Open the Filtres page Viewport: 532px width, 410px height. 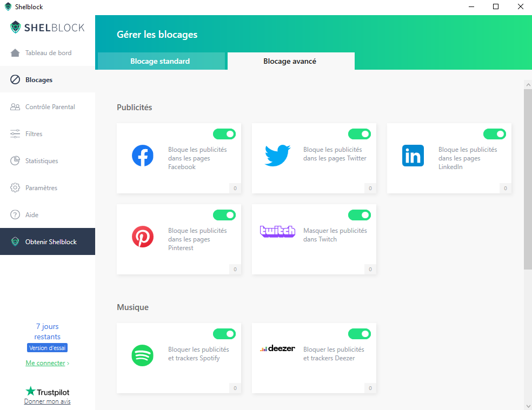click(x=48, y=133)
